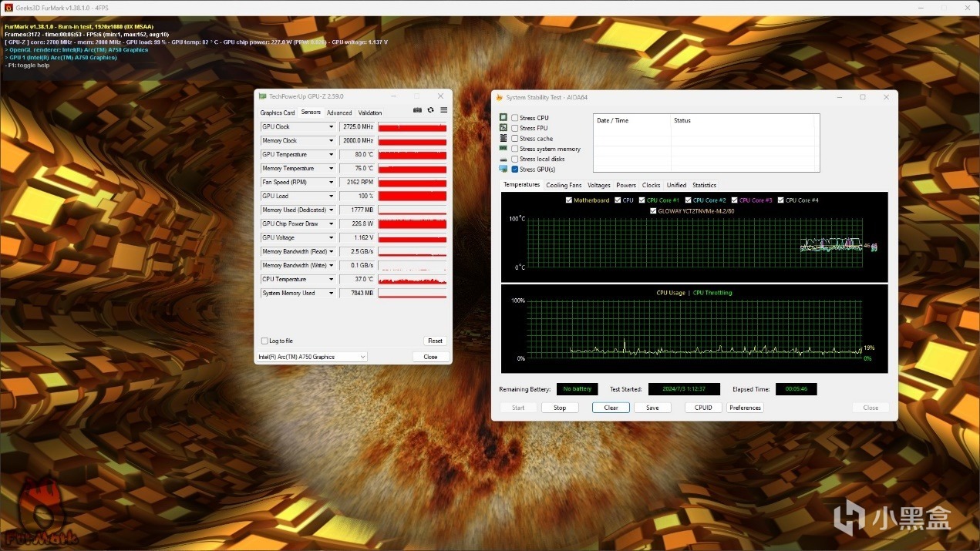Viewport: 980px width, 551px height.
Task: Open the Unified tab in AIDA64
Action: [677, 185]
